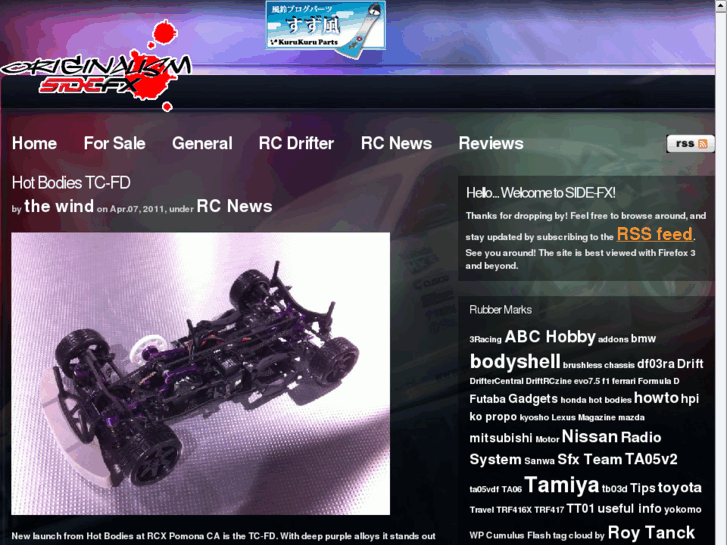Select the DrifterCentral tag
The height and width of the screenshot is (545, 727).
496,381
